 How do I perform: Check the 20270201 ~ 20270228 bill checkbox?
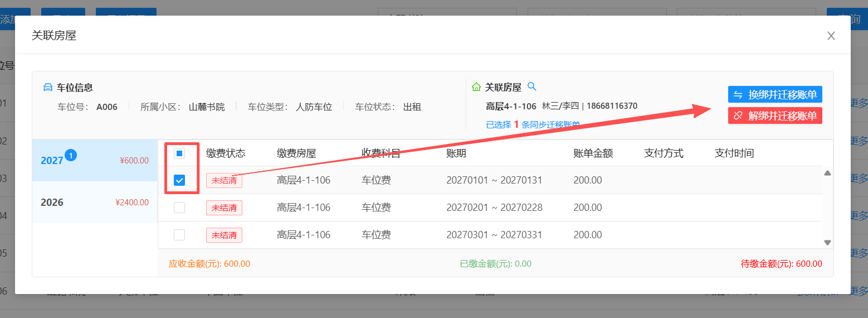point(179,208)
